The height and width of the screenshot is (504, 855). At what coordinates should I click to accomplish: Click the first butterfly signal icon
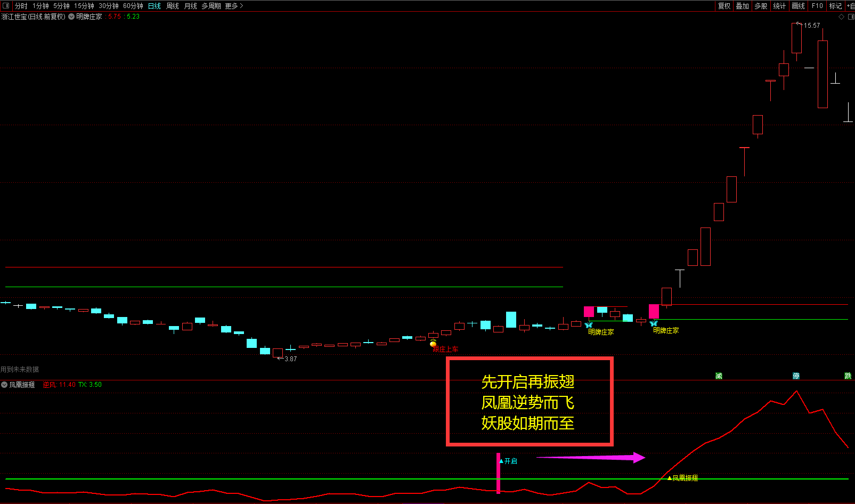[x=589, y=324]
